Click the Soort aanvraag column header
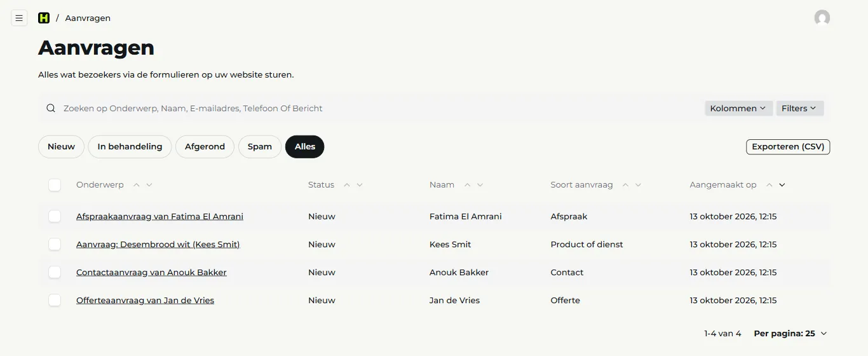 [581, 185]
